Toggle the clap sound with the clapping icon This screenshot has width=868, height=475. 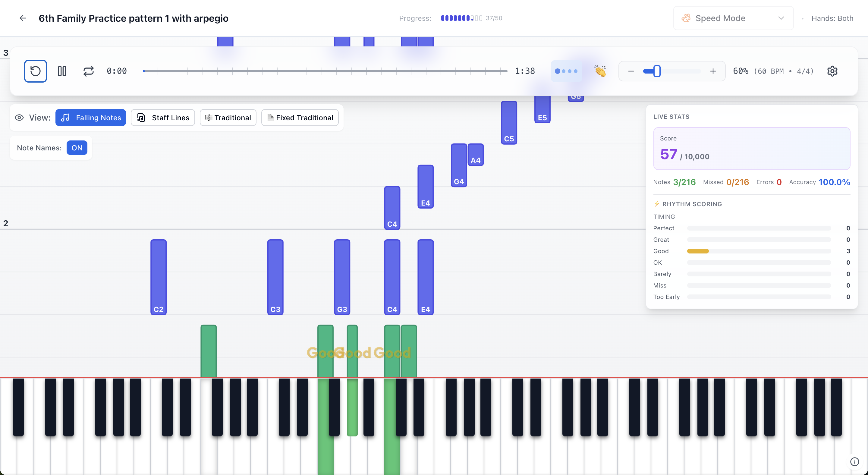[600, 71]
